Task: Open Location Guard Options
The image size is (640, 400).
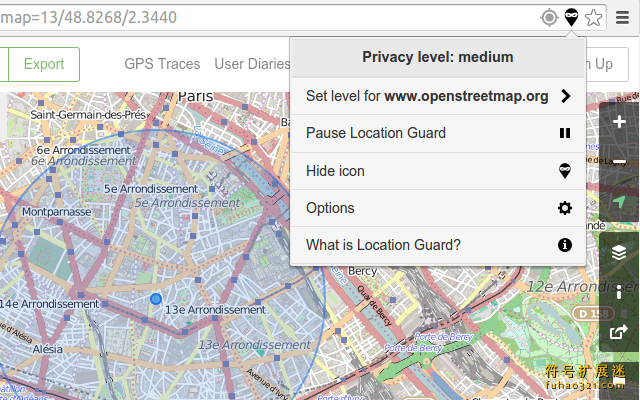Action: 438,208
